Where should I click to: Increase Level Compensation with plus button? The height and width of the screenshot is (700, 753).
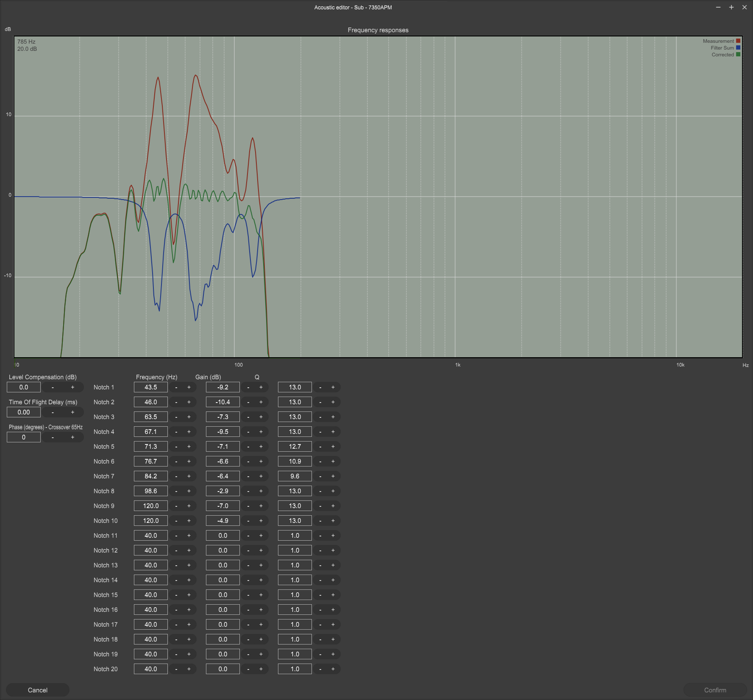tap(72, 387)
